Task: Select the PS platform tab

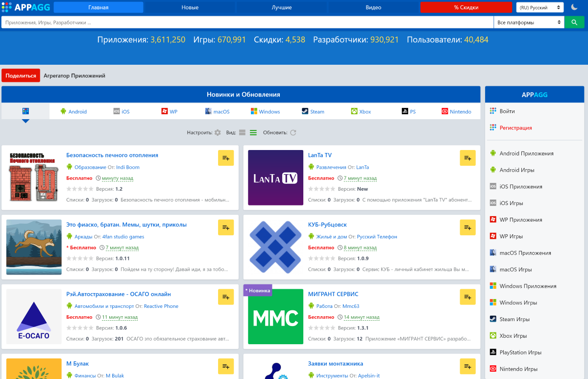Action: pyautogui.click(x=409, y=111)
